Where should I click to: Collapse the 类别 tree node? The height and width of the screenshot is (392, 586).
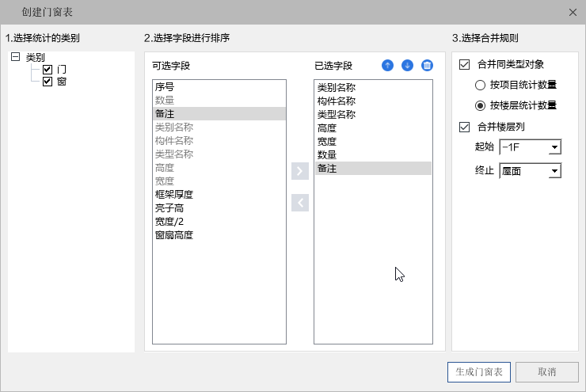click(15, 57)
